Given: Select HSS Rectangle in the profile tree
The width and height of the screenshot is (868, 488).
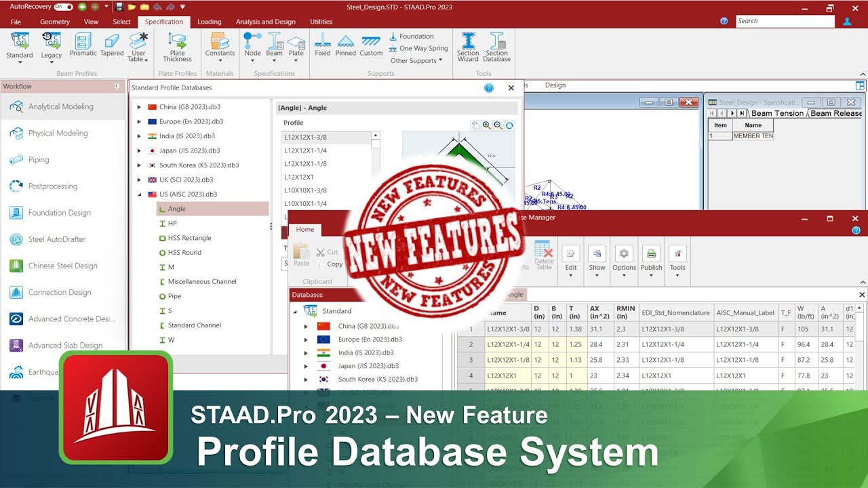Looking at the screenshot, I should coord(189,238).
